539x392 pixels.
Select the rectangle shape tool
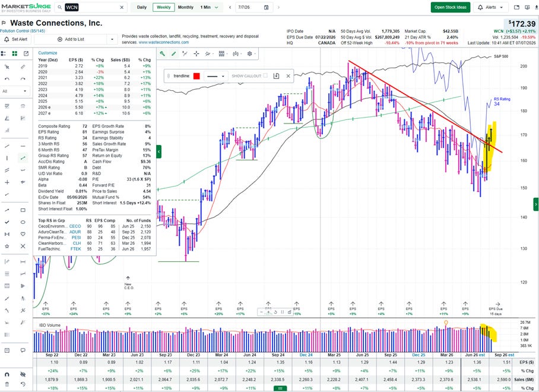point(23,210)
